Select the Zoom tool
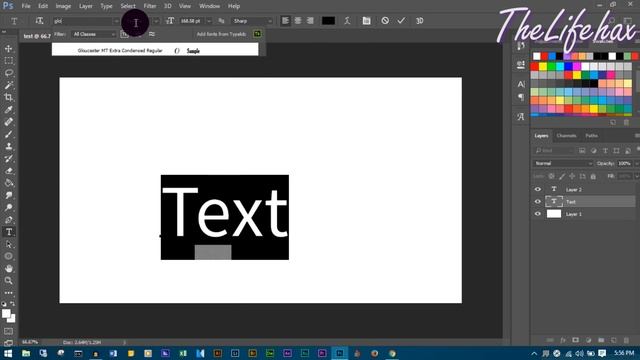The image size is (640, 360). [9, 281]
